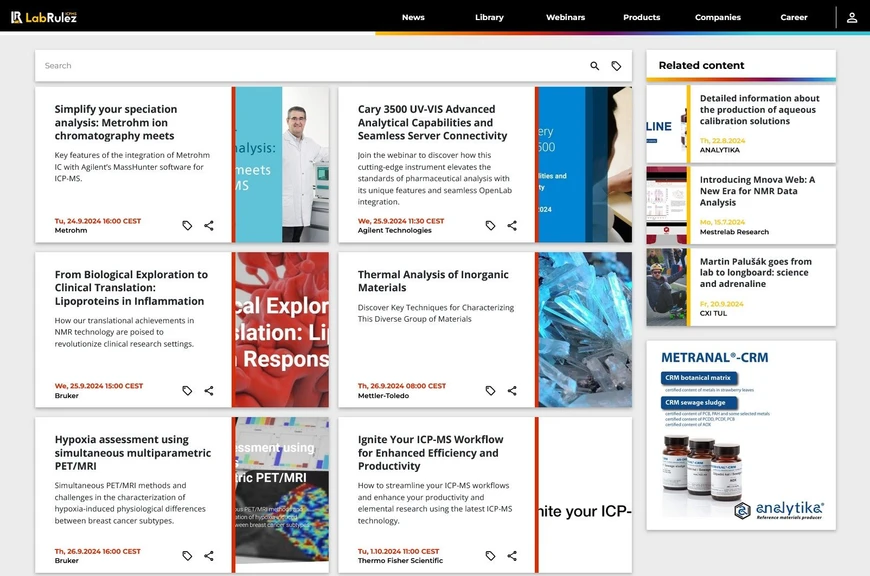Click the 'CXI TUL' source label

click(713, 314)
